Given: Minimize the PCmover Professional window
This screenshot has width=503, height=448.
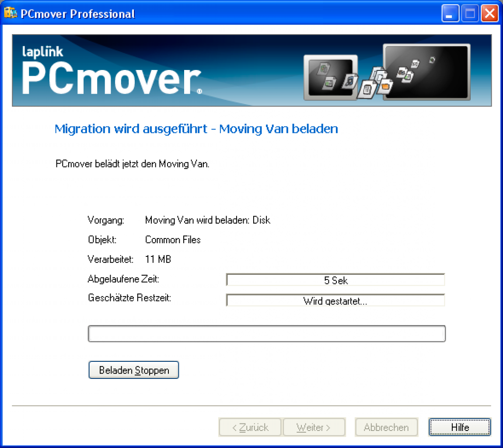Looking at the screenshot, I should [x=450, y=14].
